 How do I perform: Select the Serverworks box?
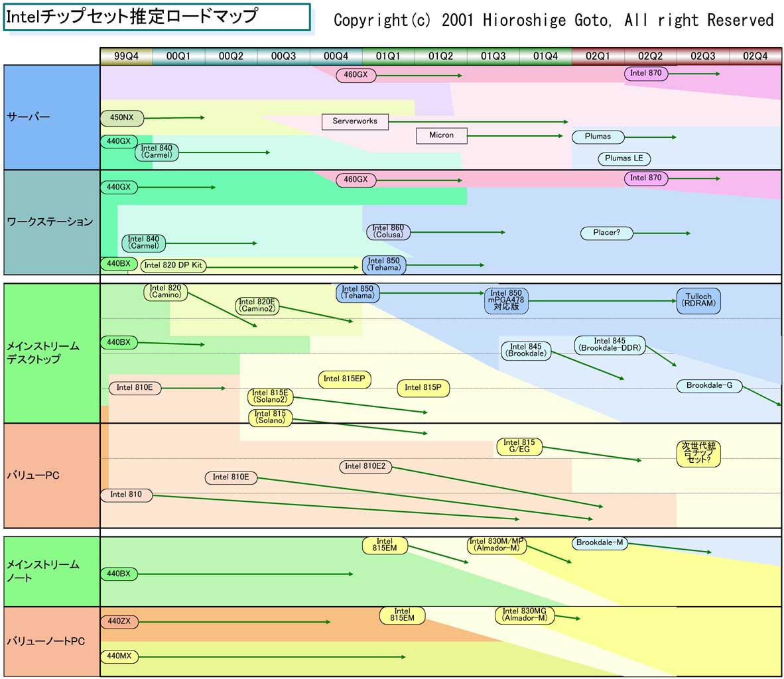355,121
